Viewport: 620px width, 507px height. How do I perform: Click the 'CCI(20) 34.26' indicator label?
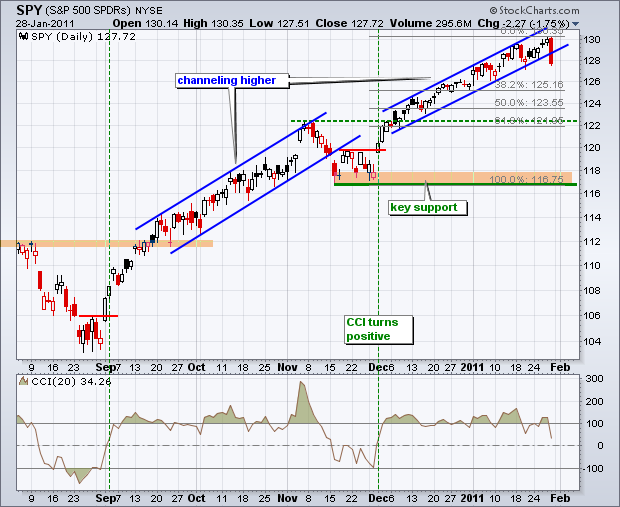tap(71, 382)
